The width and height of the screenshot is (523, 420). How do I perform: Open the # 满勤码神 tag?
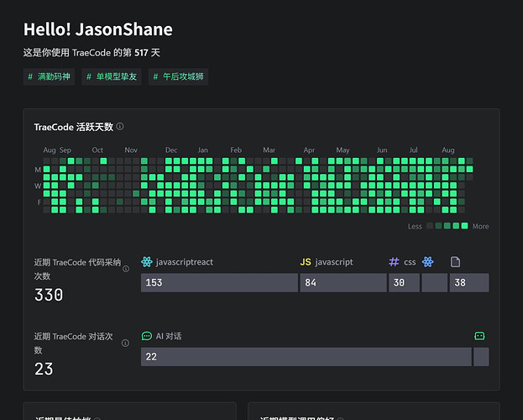(x=49, y=76)
